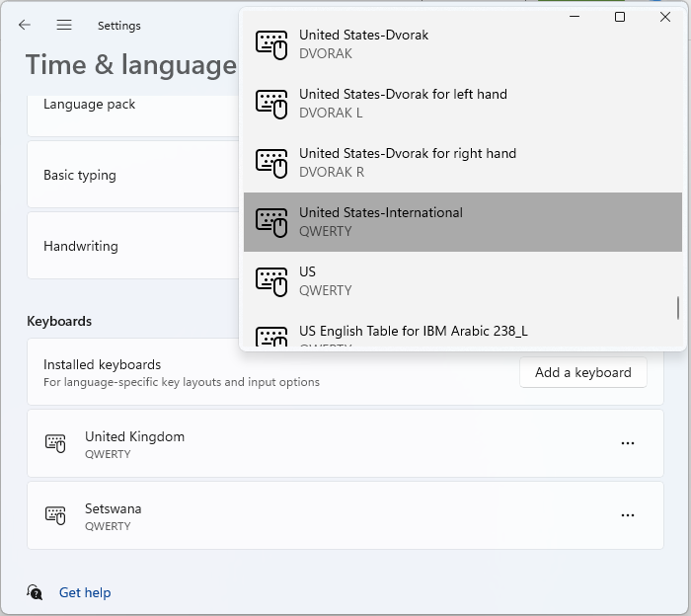
Task: Open more options for Setswana keyboard
Action: click(627, 515)
